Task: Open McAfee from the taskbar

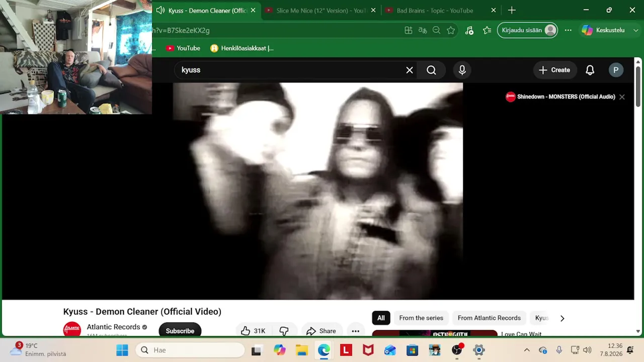Action: point(368,350)
